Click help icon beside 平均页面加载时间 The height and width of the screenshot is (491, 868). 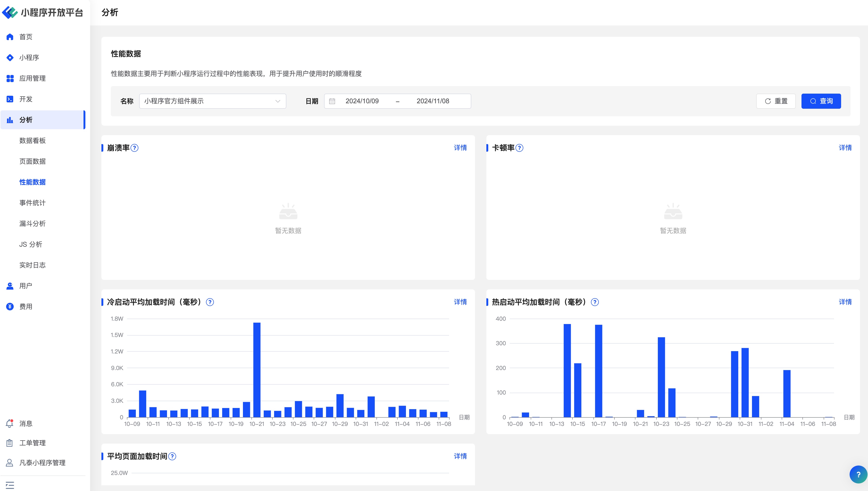pyautogui.click(x=172, y=456)
